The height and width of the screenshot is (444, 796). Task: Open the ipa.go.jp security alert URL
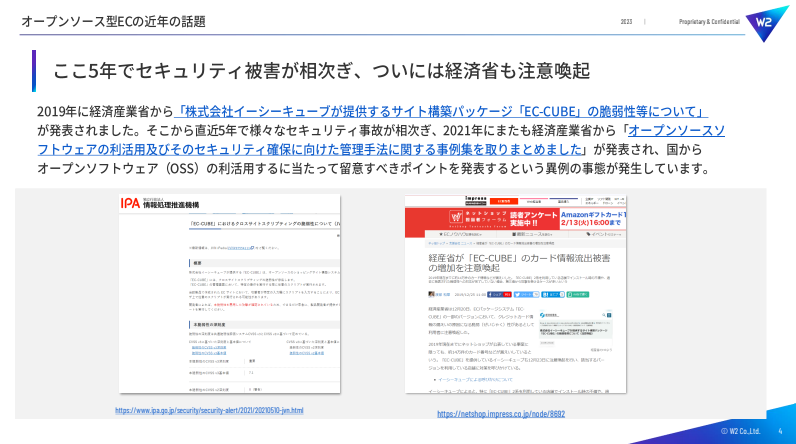pos(209,411)
